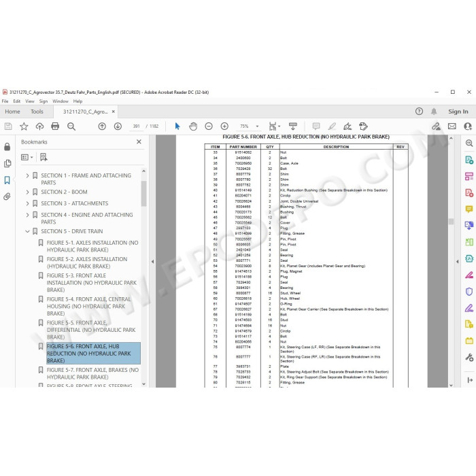Screen dimensions: 476x476
Task: Open Help question mark icon
Action: coord(419,112)
